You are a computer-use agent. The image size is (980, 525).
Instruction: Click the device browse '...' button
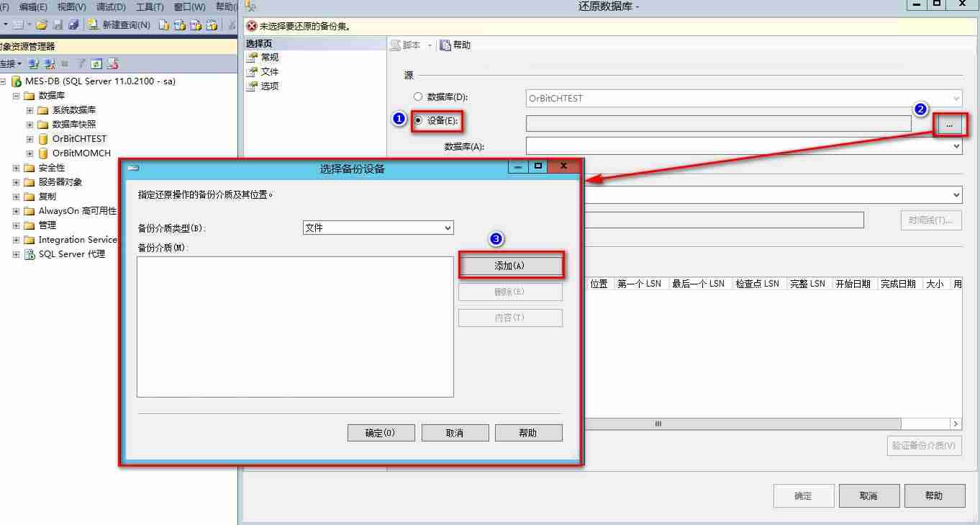click(950, 125)
